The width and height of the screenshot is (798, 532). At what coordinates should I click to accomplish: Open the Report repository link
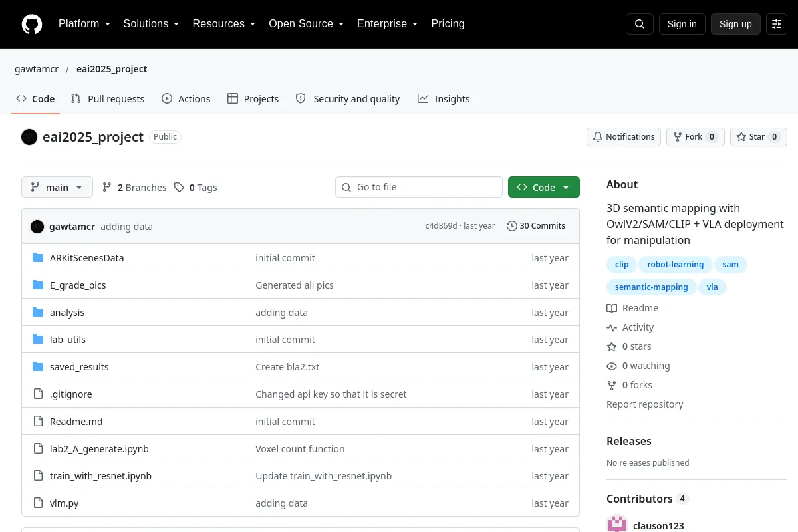click(x=645, y=404)
